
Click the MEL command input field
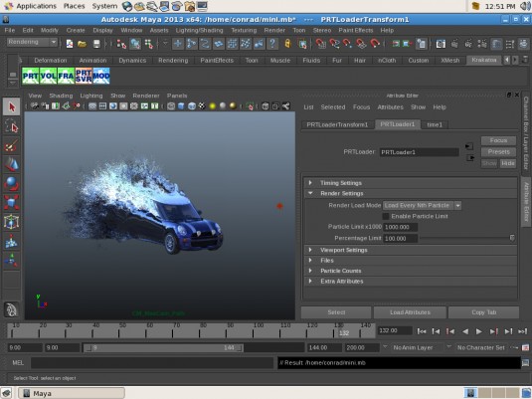pyautogui.click(x=152, y=363)
